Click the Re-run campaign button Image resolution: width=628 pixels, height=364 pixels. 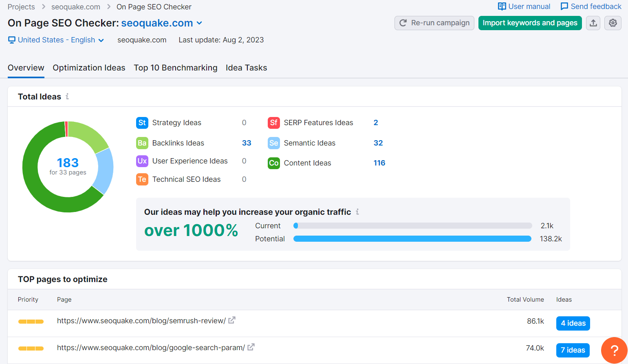click(434, 23)
